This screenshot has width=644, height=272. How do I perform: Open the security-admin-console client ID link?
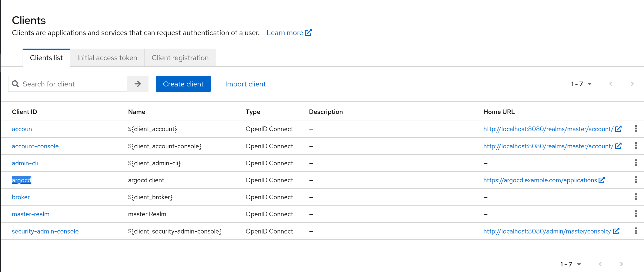click(x=45, y=231)
